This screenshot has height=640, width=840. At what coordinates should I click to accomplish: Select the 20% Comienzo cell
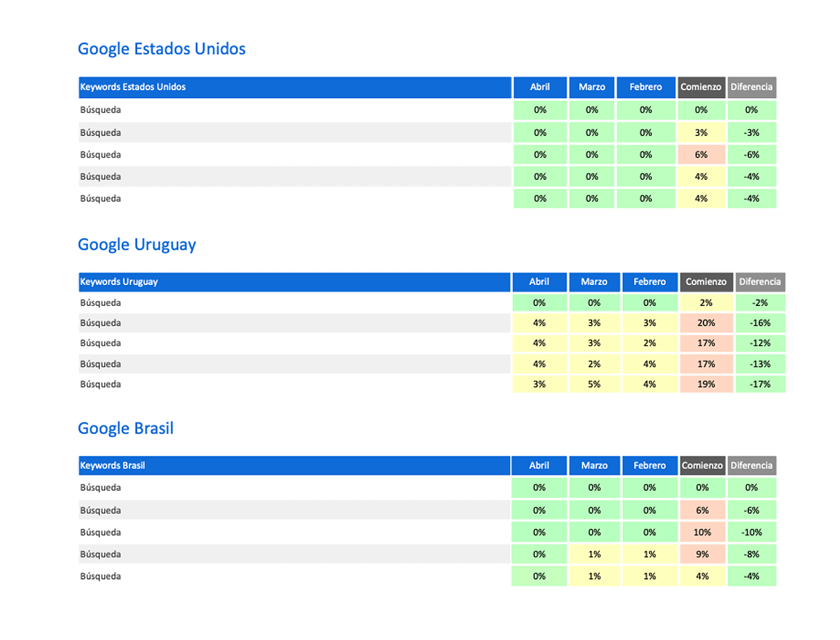(706, 323)
